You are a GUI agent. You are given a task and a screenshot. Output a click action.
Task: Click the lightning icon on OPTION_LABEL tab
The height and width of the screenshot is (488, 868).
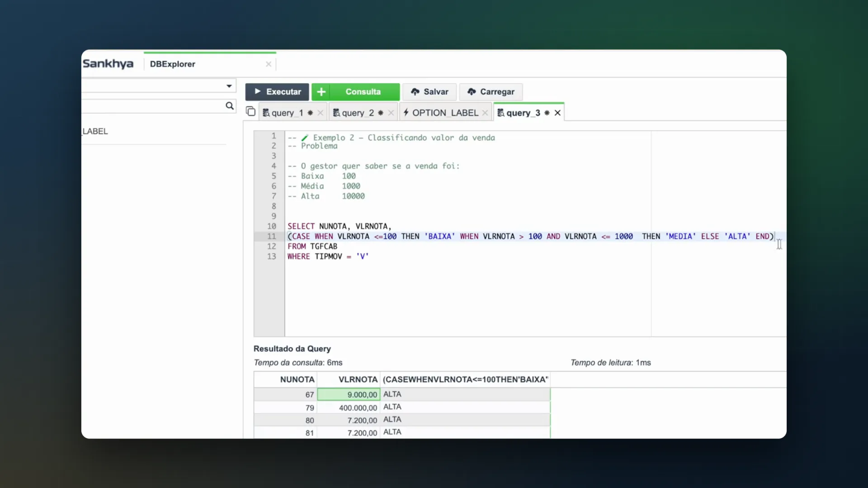click(406, 113)
